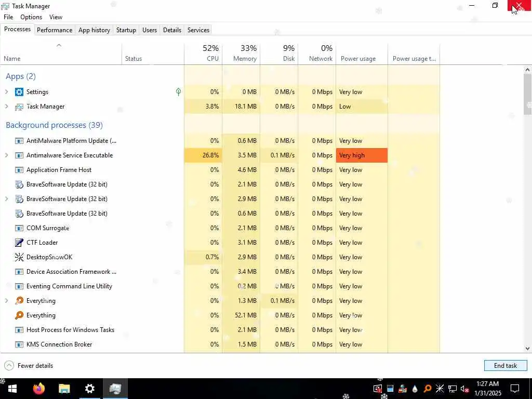Click the Device Association Framework icon
Image resolution: width=532 pixels, height=399 pixels.
tap(19, 272)
